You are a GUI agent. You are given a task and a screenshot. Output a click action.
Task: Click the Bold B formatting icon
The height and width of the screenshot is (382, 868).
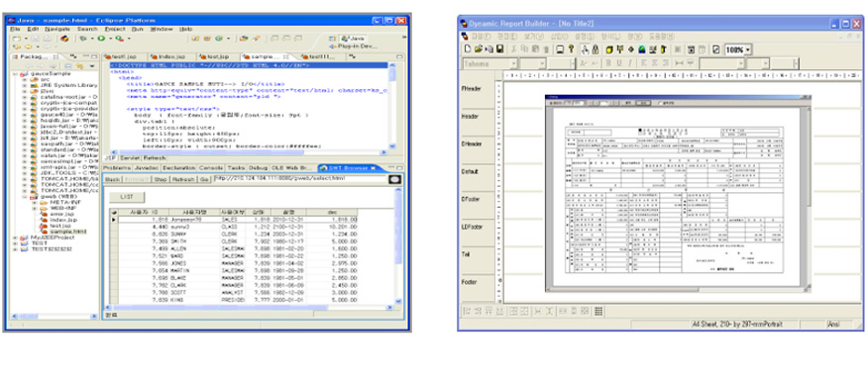point(607,63)
